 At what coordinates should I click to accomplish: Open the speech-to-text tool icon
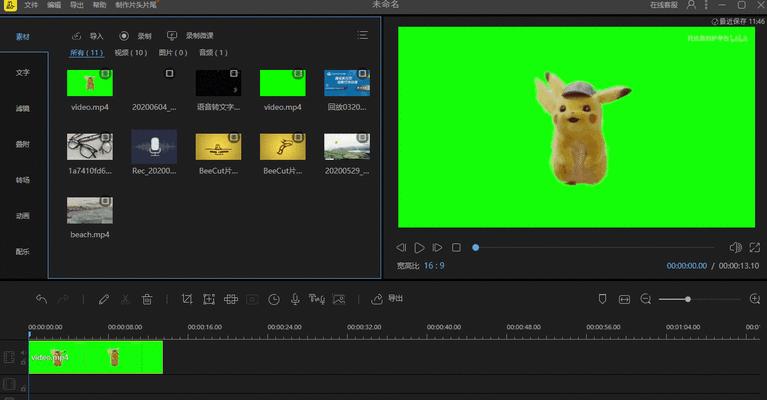316,299
